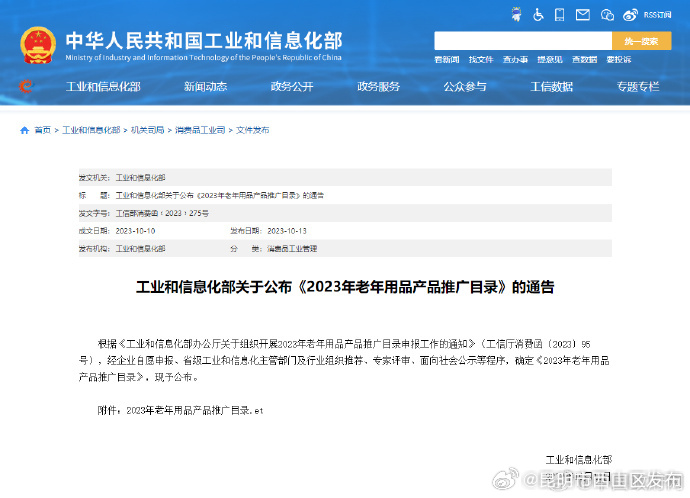Screen dimensions: 690x498
Task: Click the mobile phone version icon
Action: [559, 15]
